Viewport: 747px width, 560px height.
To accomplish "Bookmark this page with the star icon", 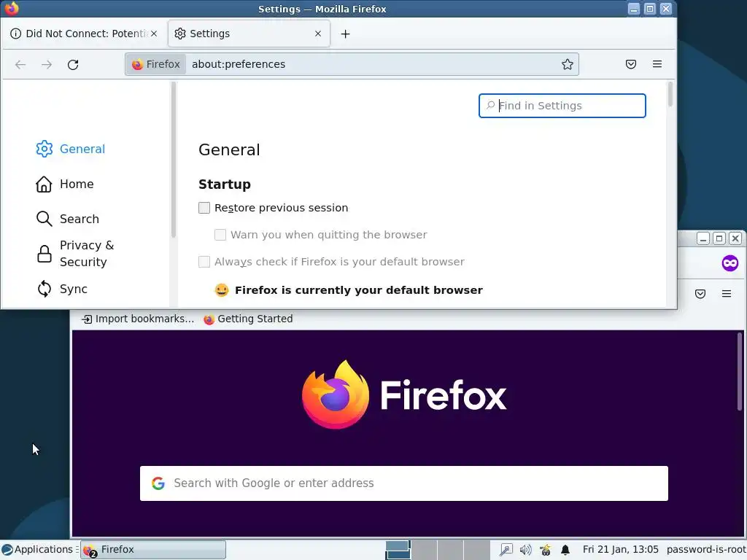I will click(x=567, y=64).
